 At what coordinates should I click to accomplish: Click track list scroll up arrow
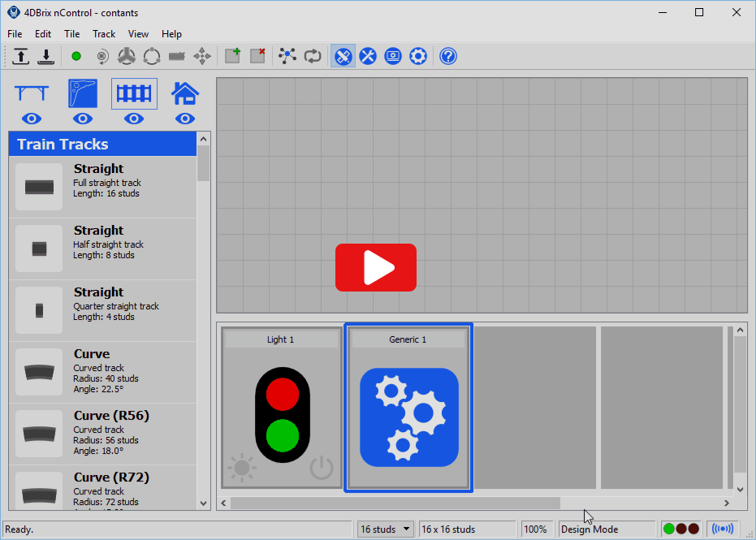[x=204, y=139]
